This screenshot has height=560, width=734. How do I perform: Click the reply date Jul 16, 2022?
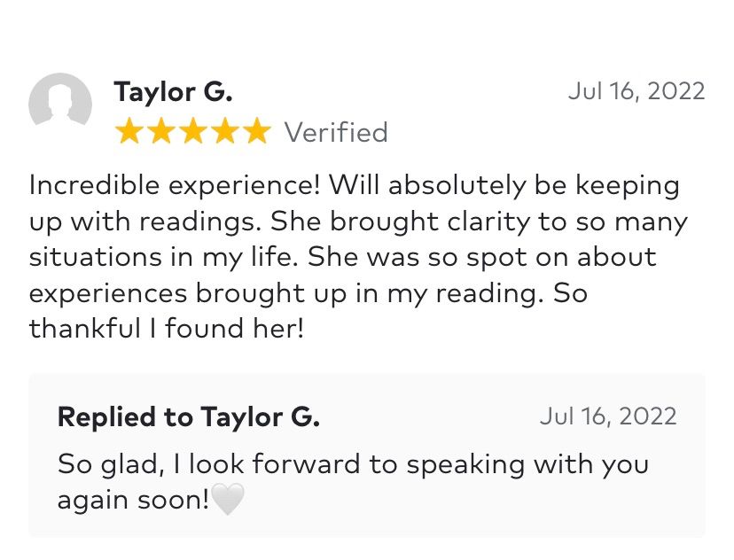click(608, 416)
